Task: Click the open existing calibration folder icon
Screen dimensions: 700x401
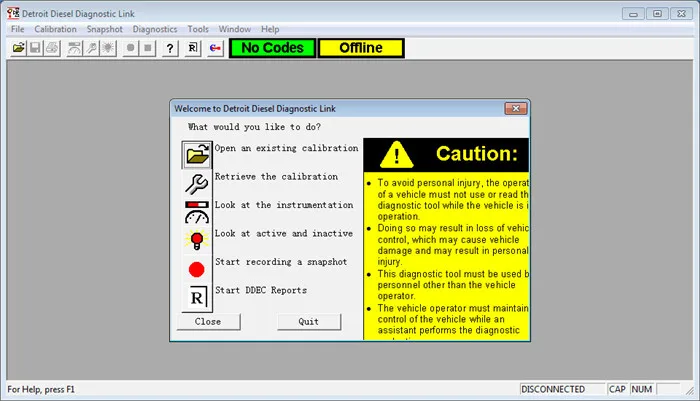Action: click(197, 155)
